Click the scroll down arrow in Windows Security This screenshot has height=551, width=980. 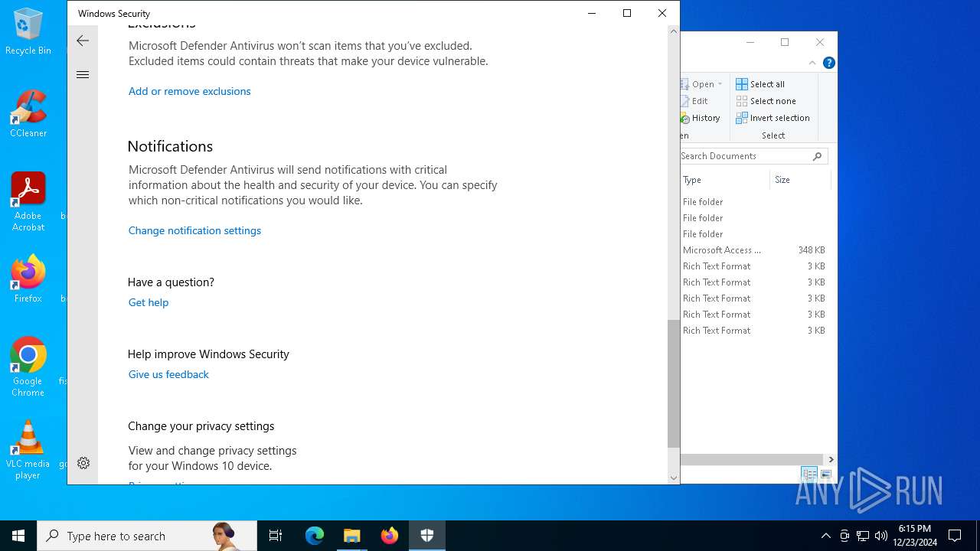click(674, 478)
